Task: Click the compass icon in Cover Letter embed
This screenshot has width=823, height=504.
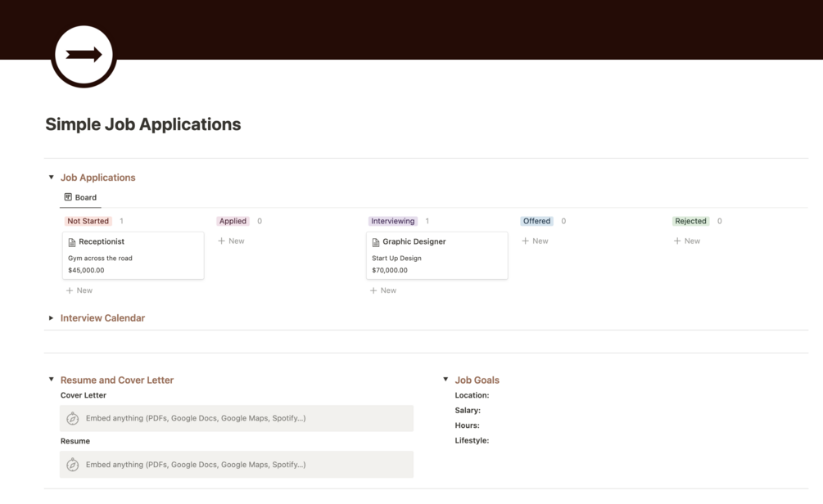Action: pos(73,418)
